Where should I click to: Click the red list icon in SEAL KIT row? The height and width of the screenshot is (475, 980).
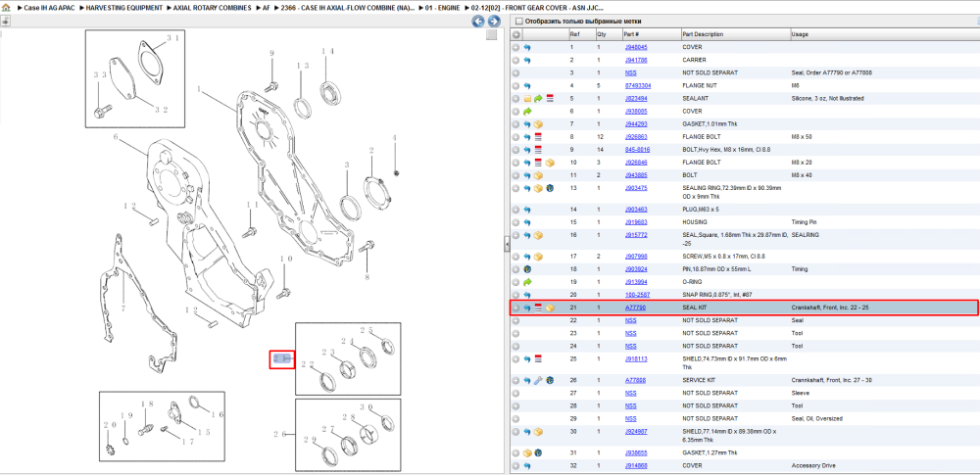(x=538, y=308)
